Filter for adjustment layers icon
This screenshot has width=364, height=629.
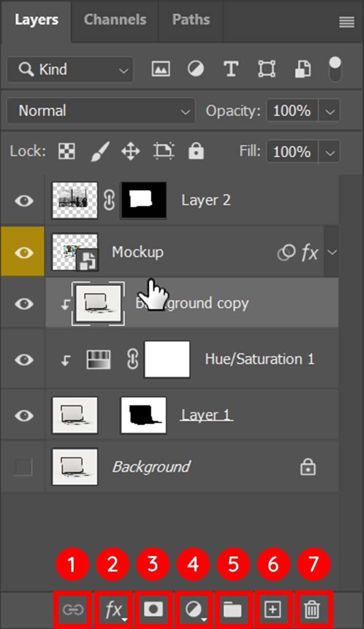(196, 69)
